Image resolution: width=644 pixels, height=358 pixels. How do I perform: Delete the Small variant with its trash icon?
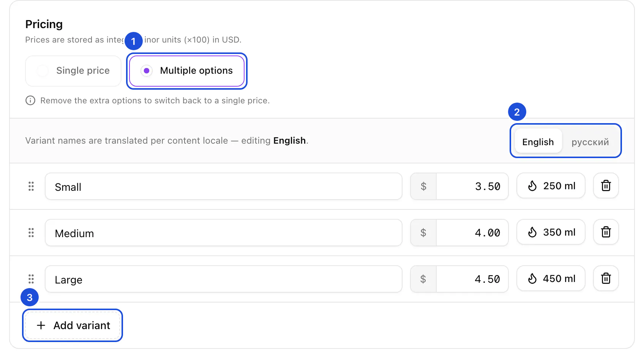606,186
